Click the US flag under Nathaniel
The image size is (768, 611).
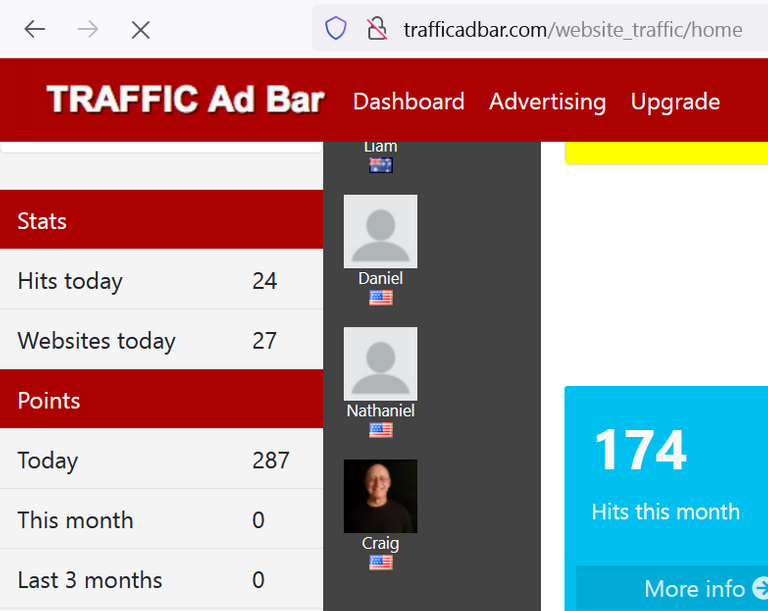(381, 430)
